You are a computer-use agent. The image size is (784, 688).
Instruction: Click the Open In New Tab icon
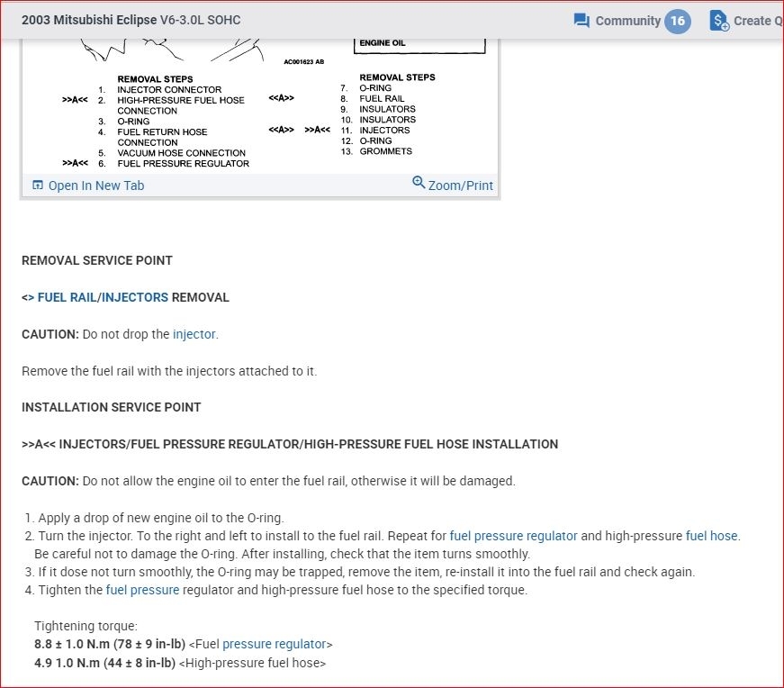pos(38,186)
